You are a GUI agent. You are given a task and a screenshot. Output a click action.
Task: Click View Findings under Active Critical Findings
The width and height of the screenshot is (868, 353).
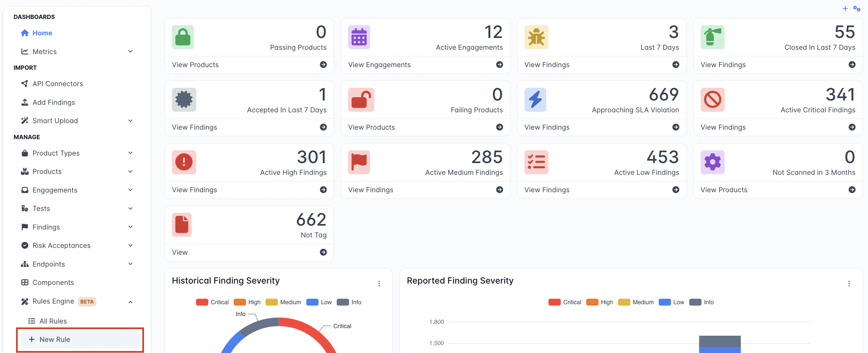tap(723, 127)
